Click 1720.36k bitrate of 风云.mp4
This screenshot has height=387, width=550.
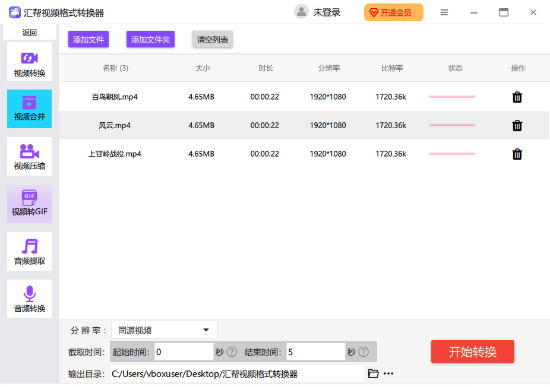pyautogui.click(x=391, y=125)
